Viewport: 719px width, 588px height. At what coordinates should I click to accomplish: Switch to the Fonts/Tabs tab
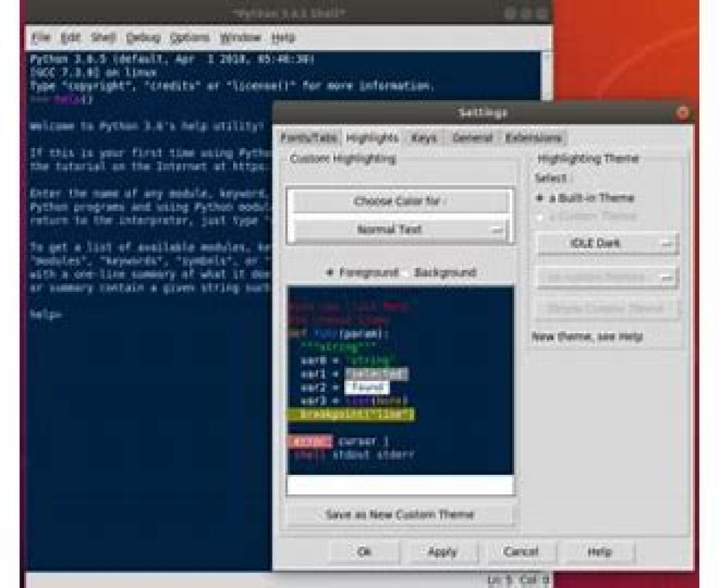pyautogui.click(x=309, y=138)
